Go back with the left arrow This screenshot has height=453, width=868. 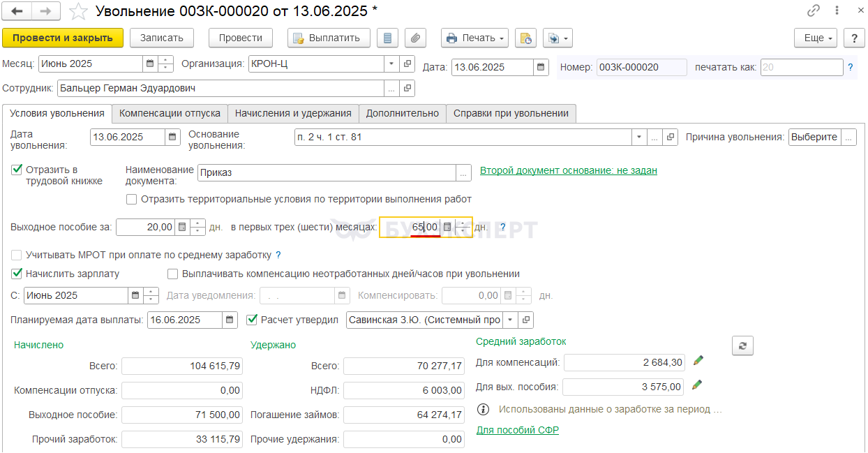click(x=17, y=11)
